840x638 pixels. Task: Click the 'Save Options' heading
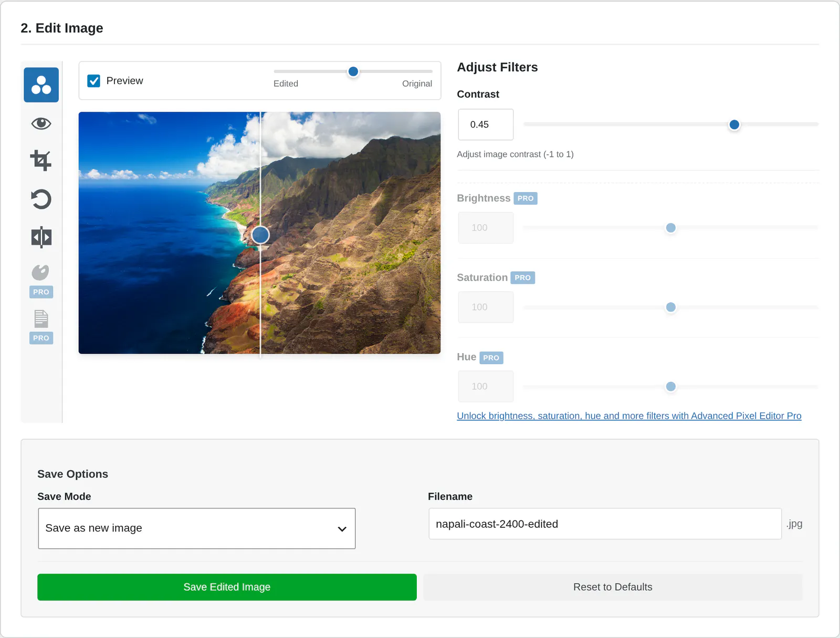click(72, 474)
